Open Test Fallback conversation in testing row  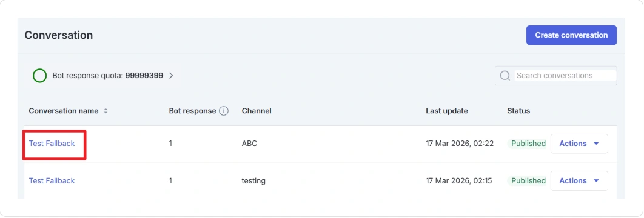tap(52, 180)
